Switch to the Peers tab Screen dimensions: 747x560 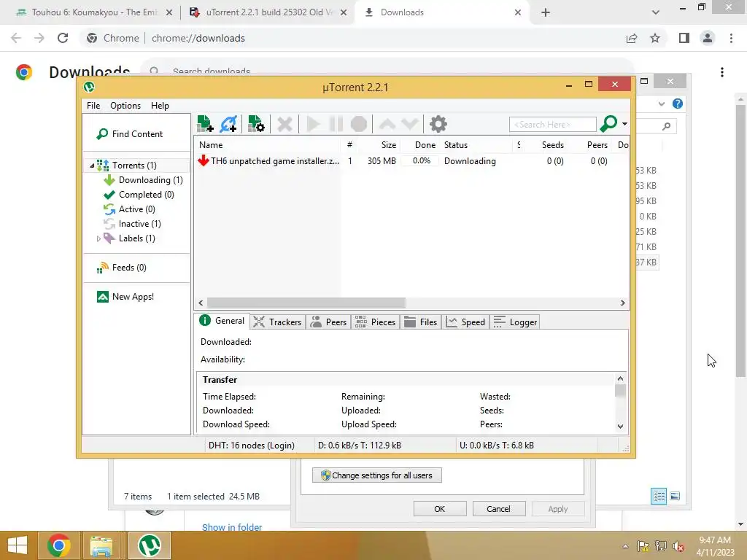[x=329, y=322]
